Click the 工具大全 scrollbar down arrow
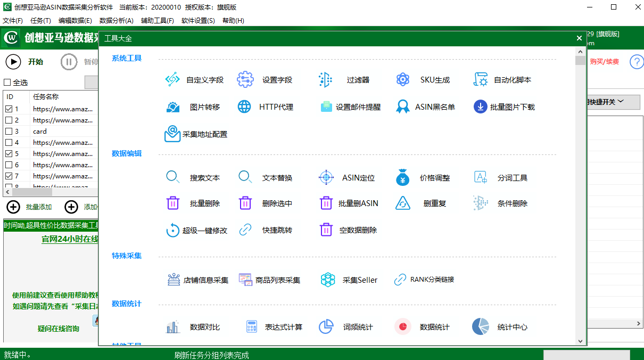This screenshot has height=360, width=644. (x=580, y=340)
